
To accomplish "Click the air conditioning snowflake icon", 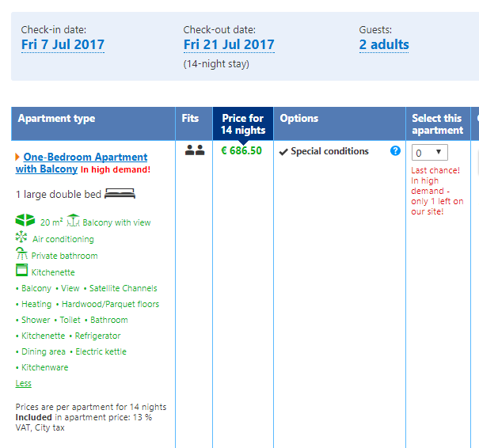I will pyautogui.click(x=21, y=237).
